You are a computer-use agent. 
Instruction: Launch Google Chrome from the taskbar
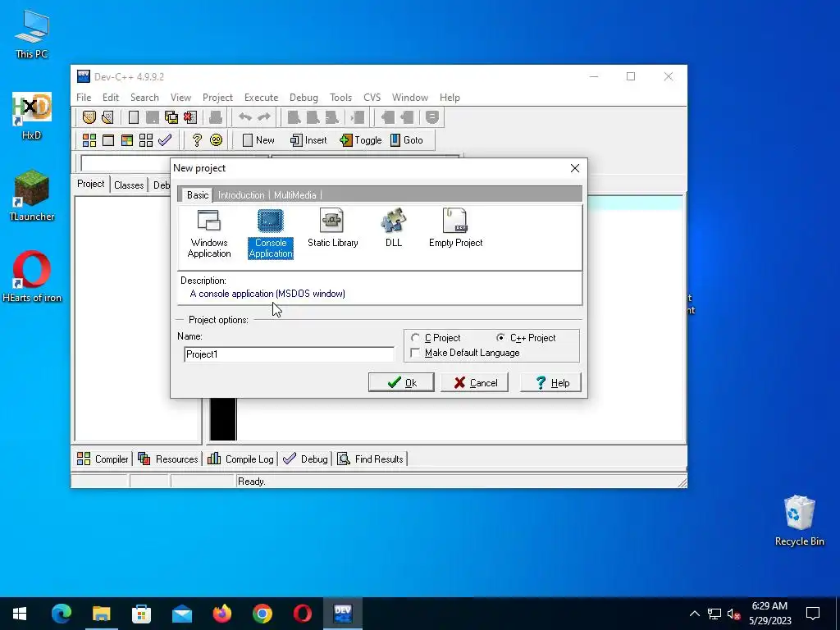pos(262,614)
